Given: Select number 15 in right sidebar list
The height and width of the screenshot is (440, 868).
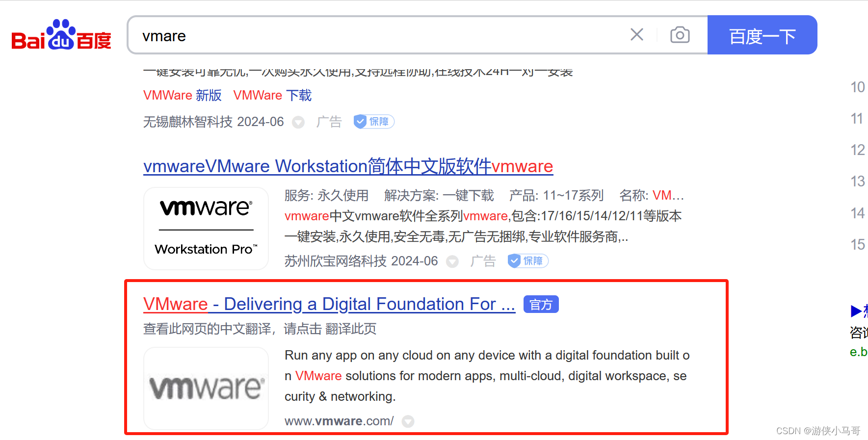Looking at the screenshot, I should pos(858,245).
